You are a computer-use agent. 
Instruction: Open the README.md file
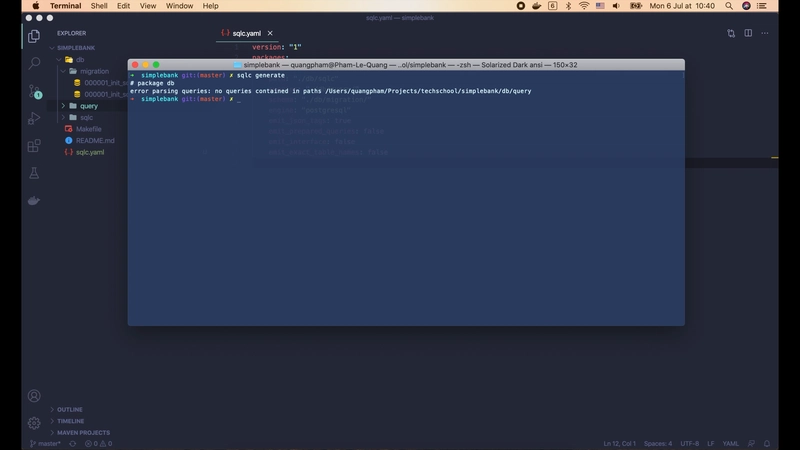coord(95,141)
